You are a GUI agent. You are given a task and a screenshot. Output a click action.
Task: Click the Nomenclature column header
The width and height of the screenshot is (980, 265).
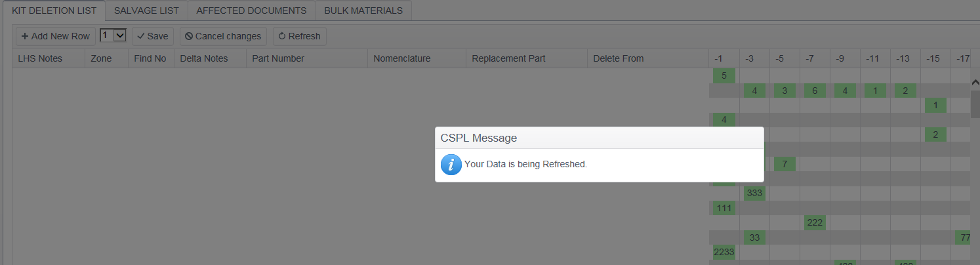tap(401, 58)
